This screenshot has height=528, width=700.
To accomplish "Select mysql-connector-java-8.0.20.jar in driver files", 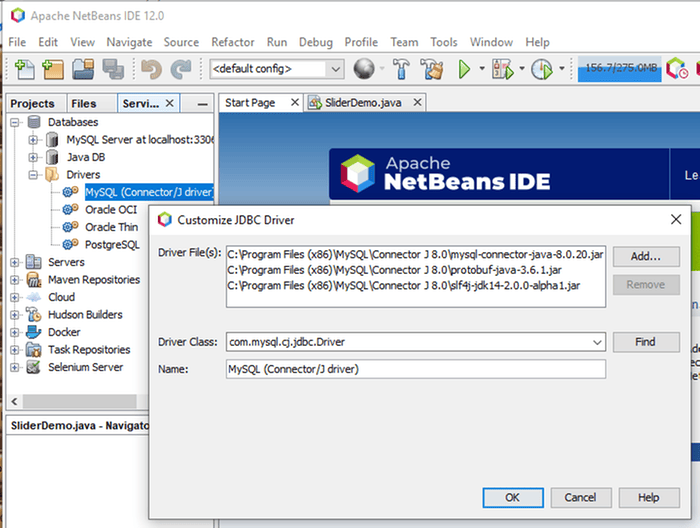I will (415, 254).
